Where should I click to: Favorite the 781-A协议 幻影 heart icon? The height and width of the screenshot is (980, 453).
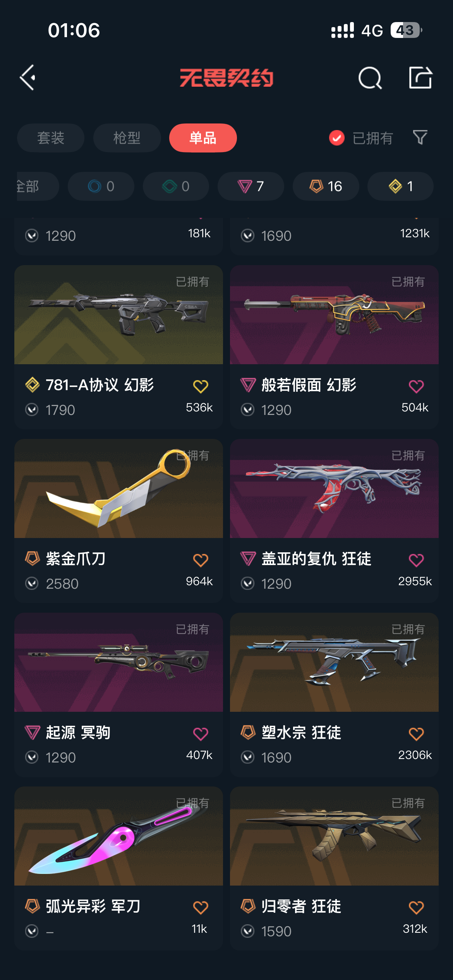click(201, 386)
